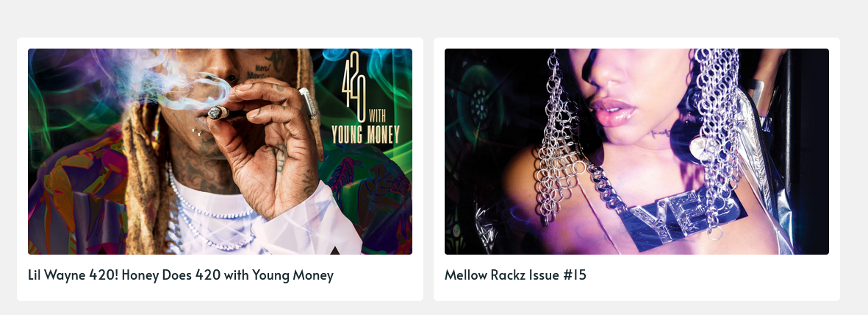Viewport: 868px width, 315px height.
Task: Open the Mellow Rackz Issue #15 thumbnail
Action: 636,152
